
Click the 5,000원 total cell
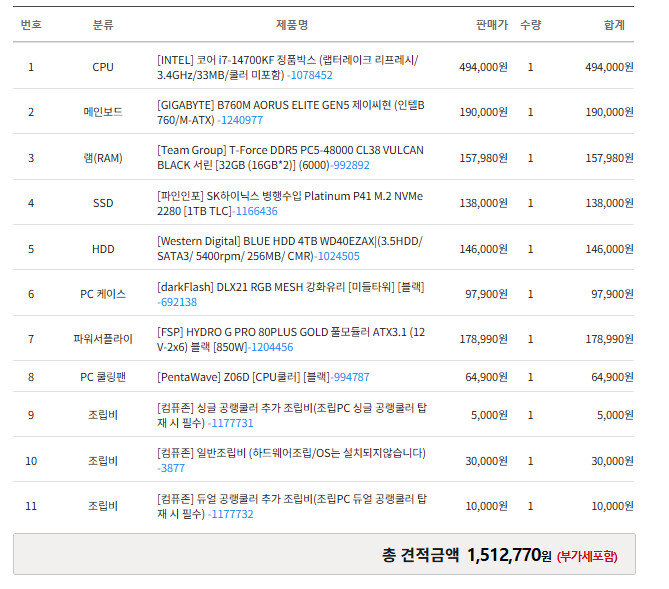(615, 415)
